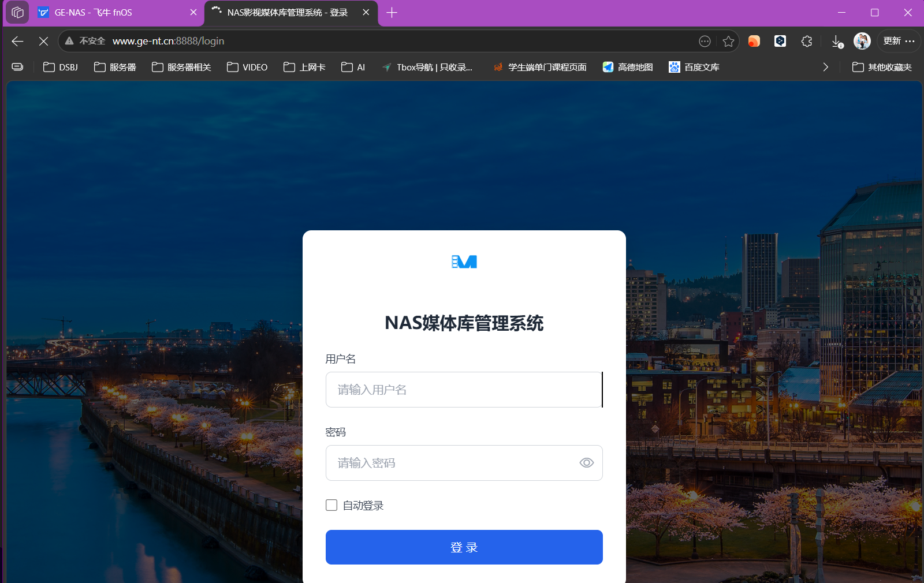Viewport: 924px width, 583px height.
Task: Open the Downloads icon in toolbar
Action: 836,41
